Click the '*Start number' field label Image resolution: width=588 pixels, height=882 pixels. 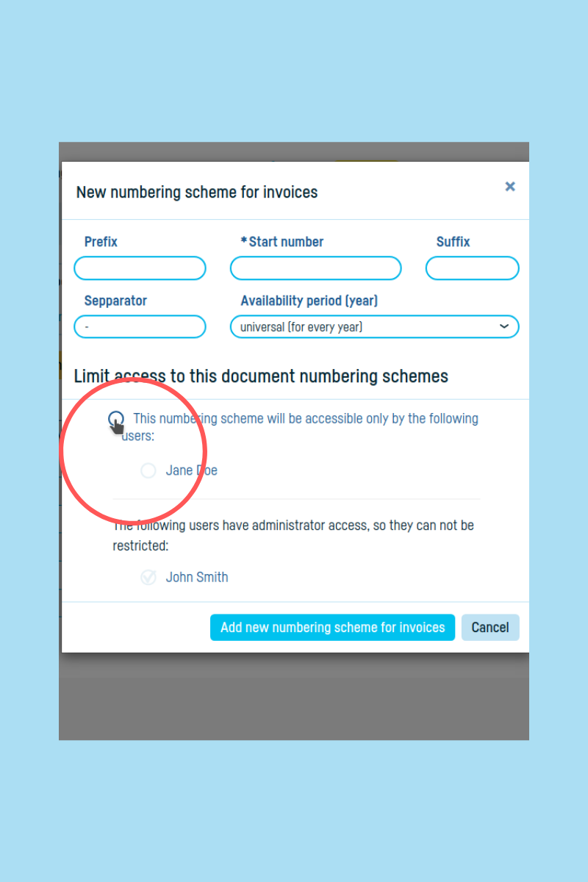[x=282, y=242]
